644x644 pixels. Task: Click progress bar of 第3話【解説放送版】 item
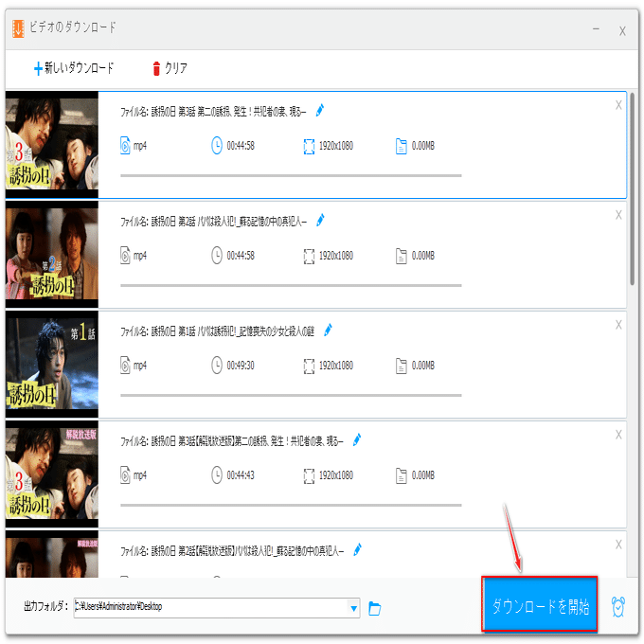(291, 505)
